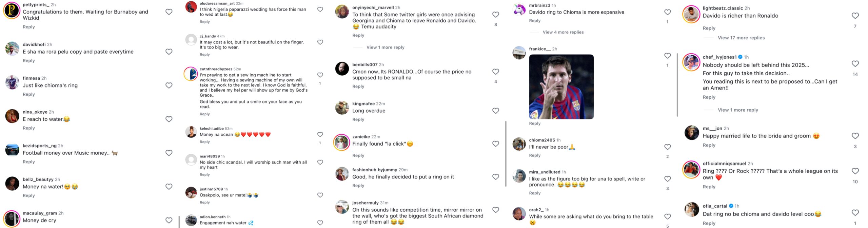
Task: Click cutnthreadbyzeez profile avatar
Action: pyautogui.click(x=191, y=74)
